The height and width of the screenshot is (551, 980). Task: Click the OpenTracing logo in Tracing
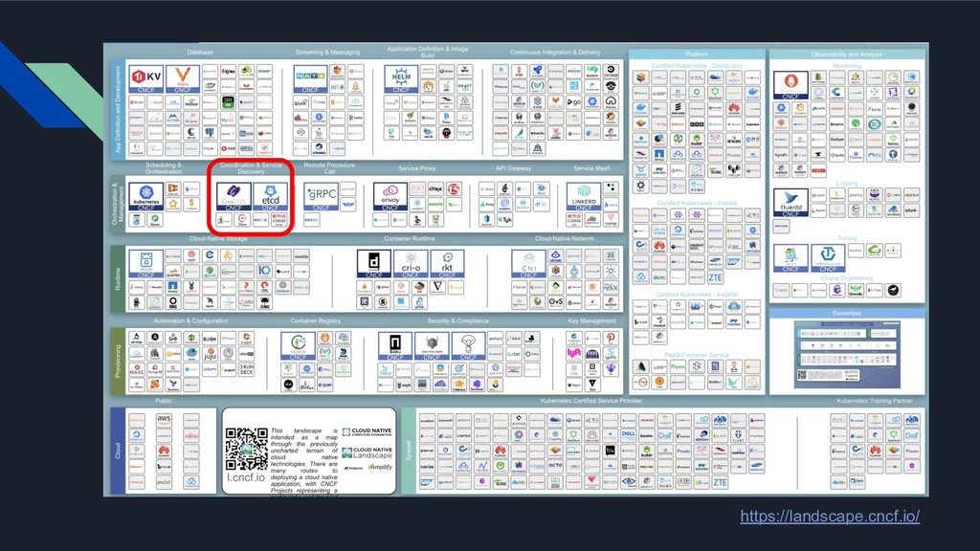(x=828, y=257)
